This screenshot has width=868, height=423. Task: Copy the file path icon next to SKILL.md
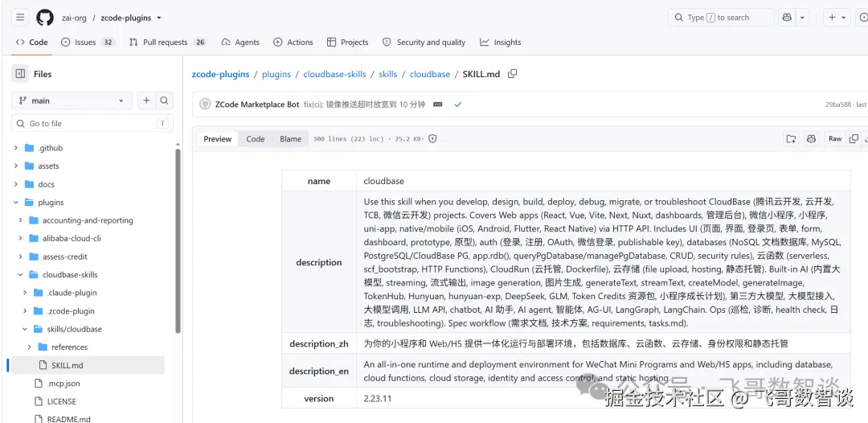513,74
